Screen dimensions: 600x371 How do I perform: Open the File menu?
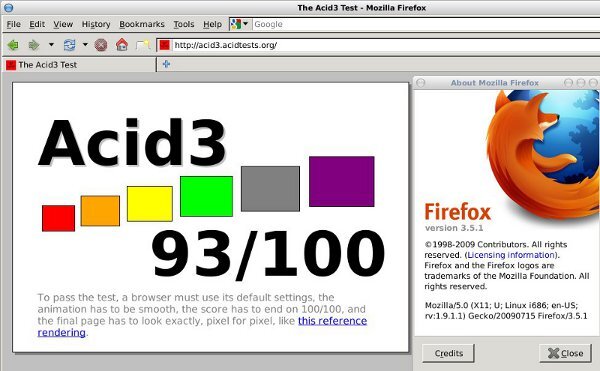tap(13, 24)
